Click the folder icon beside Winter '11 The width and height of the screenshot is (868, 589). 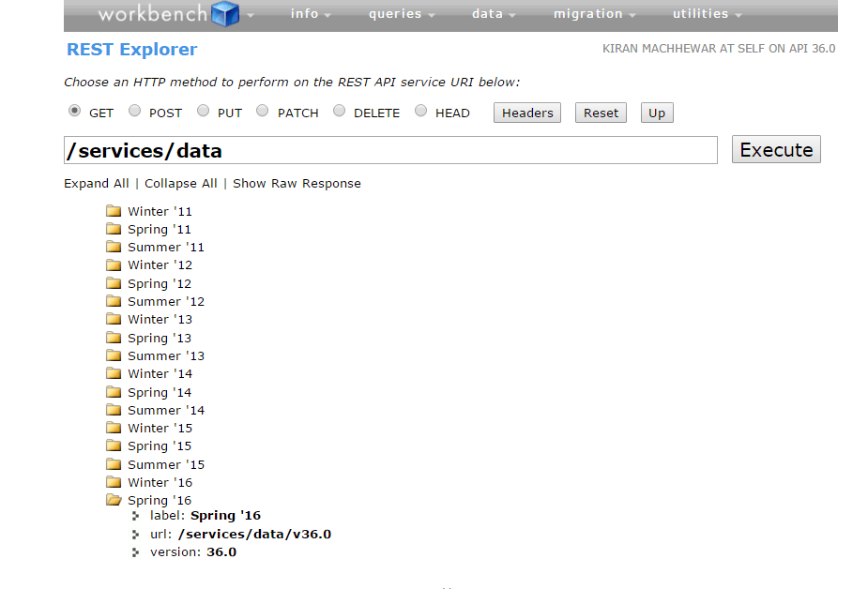(x=114, y=211)
